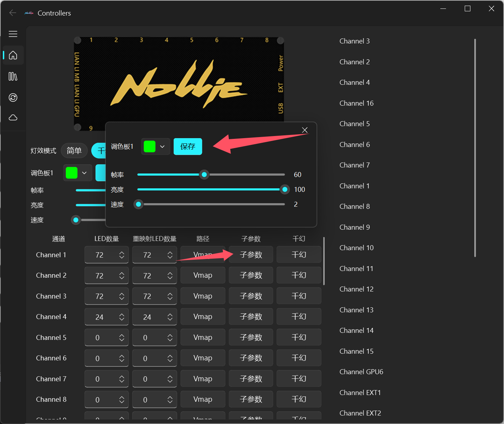This screenshot has width=504, height=424.
Task: Select Channel 7 in right list
Action: [x=354, y=165]
